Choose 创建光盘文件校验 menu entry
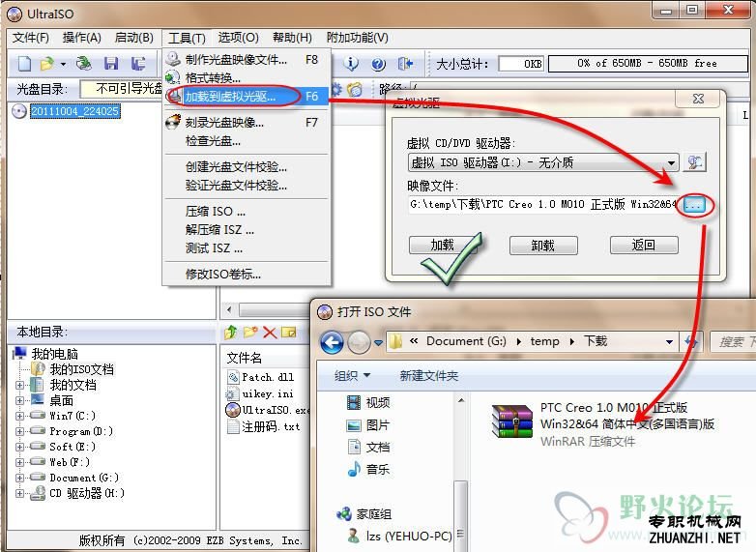This screenshot has height=552, width=756. (x=246, y=167)
